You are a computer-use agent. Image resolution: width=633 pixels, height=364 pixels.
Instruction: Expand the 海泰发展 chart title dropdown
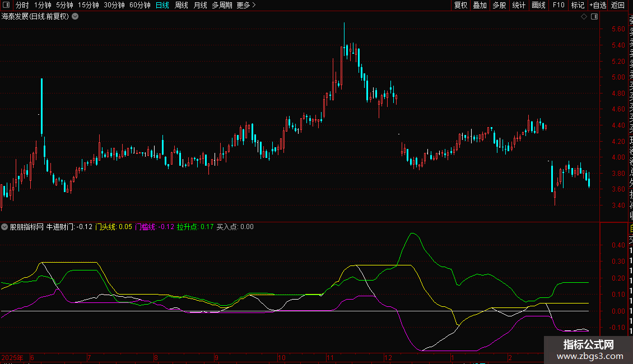[75, 17]
